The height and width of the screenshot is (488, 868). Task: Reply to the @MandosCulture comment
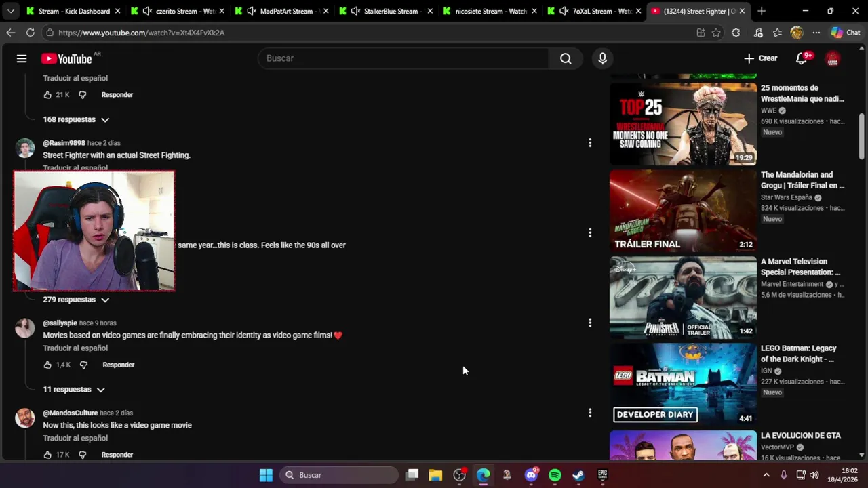(117, 455)
